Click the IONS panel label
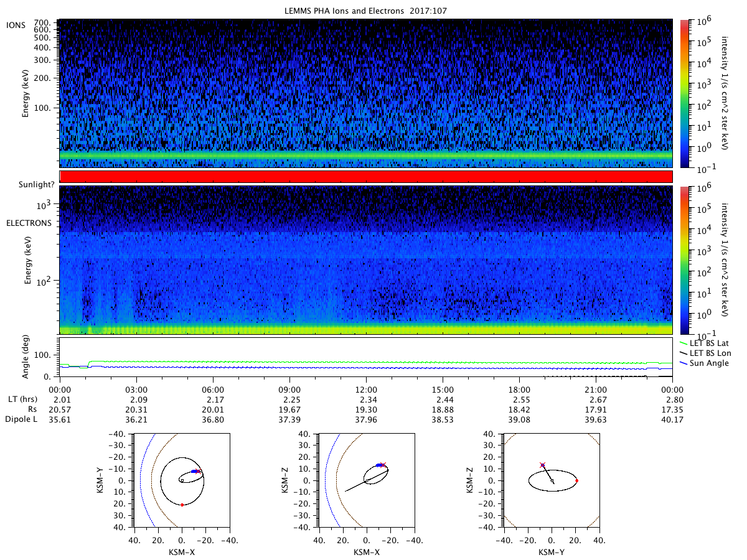The height and width of the screenshot is (560, 747). (17, 24)
